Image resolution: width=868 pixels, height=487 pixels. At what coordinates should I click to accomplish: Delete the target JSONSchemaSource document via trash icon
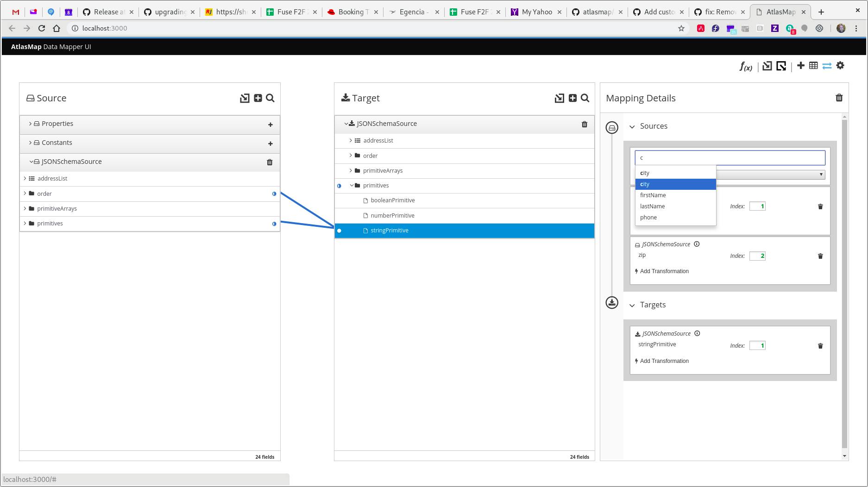tap(584, 124)
